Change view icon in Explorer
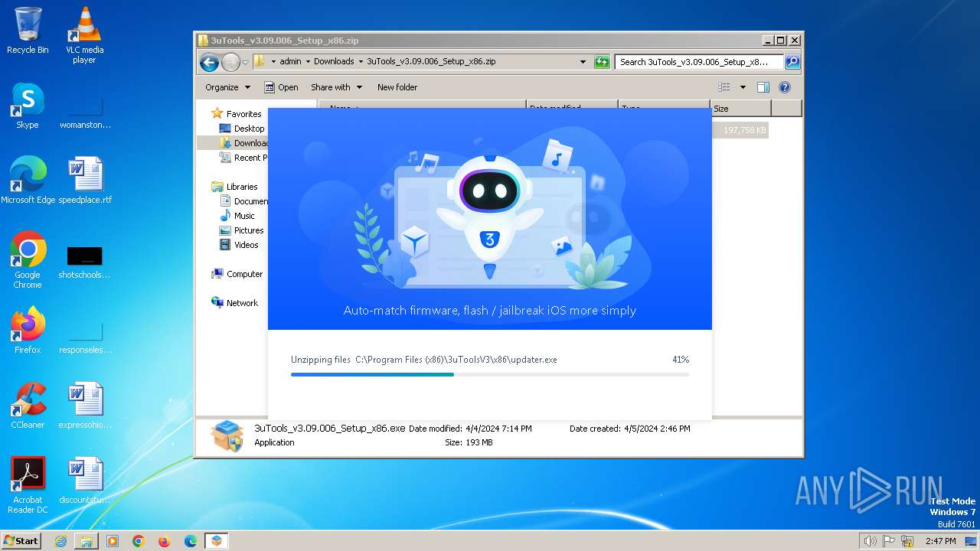The image size is (980, 551). [724, 87]
